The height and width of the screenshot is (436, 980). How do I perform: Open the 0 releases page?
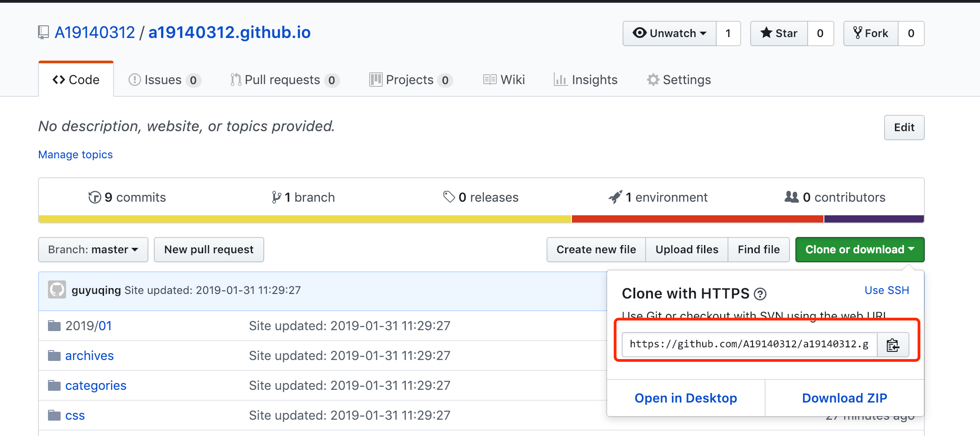click(x=480, y=198)
